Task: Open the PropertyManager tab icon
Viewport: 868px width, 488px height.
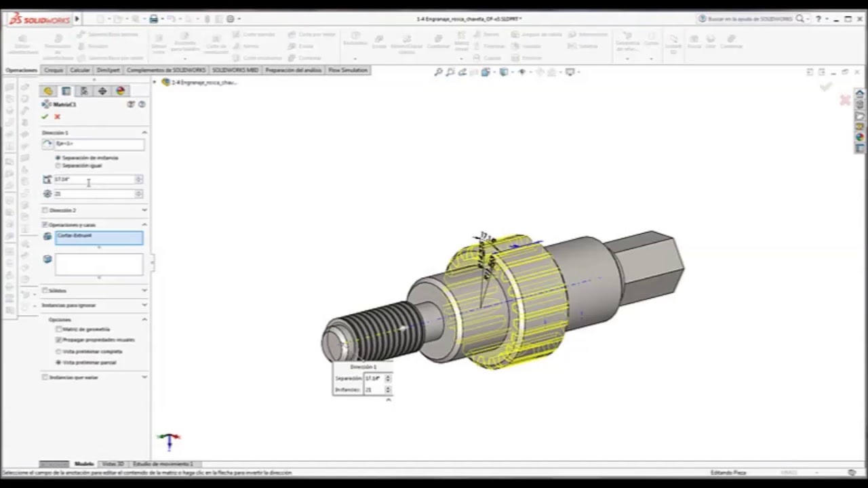Action: (66, 91)
